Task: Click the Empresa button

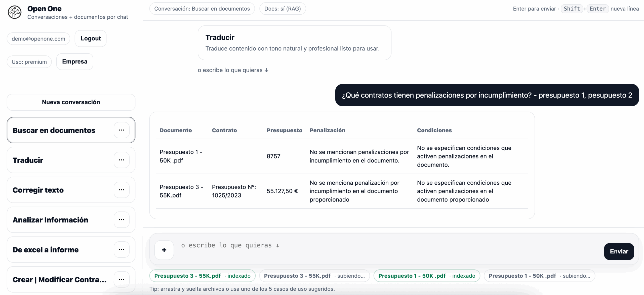Action: (75, 61)
